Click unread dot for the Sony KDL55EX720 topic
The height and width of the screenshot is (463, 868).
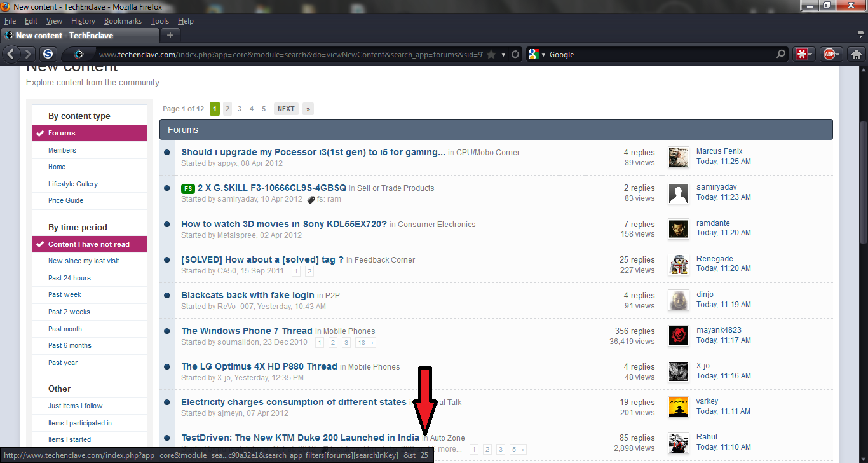click(x=166, y=225)
